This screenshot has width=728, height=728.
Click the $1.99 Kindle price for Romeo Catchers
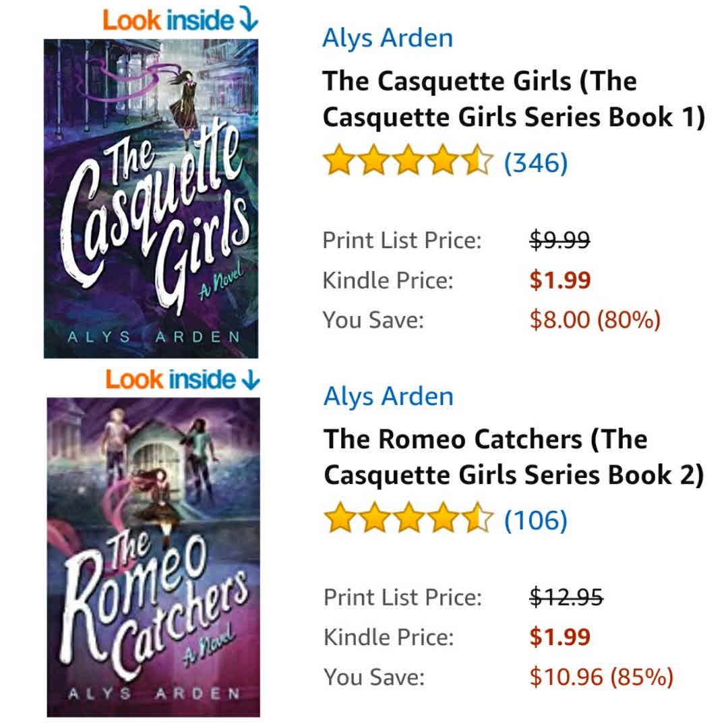pyautogui.click(x=560, y=637)
